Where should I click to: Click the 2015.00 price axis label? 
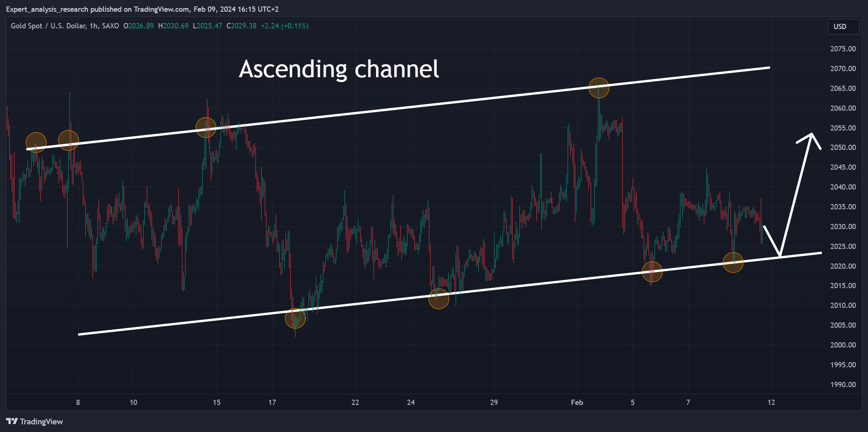(843, 286)
